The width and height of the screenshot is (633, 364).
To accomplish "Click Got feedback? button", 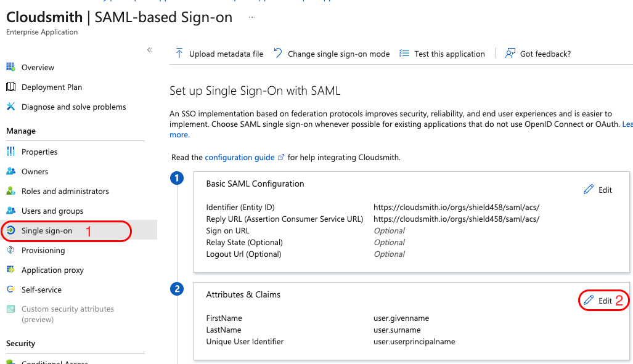I will click(x=538, y=54).
